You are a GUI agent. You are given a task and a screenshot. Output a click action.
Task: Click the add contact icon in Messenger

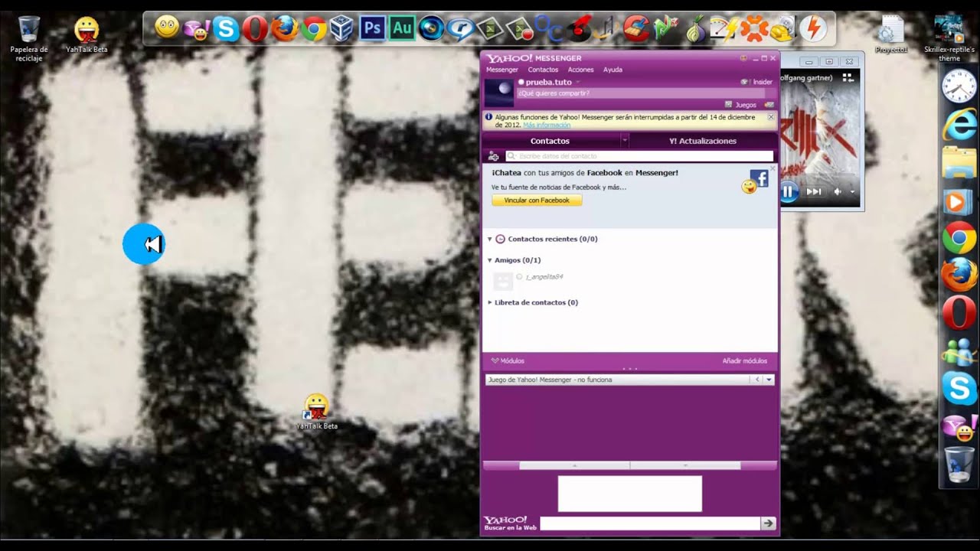click(494, 156)
